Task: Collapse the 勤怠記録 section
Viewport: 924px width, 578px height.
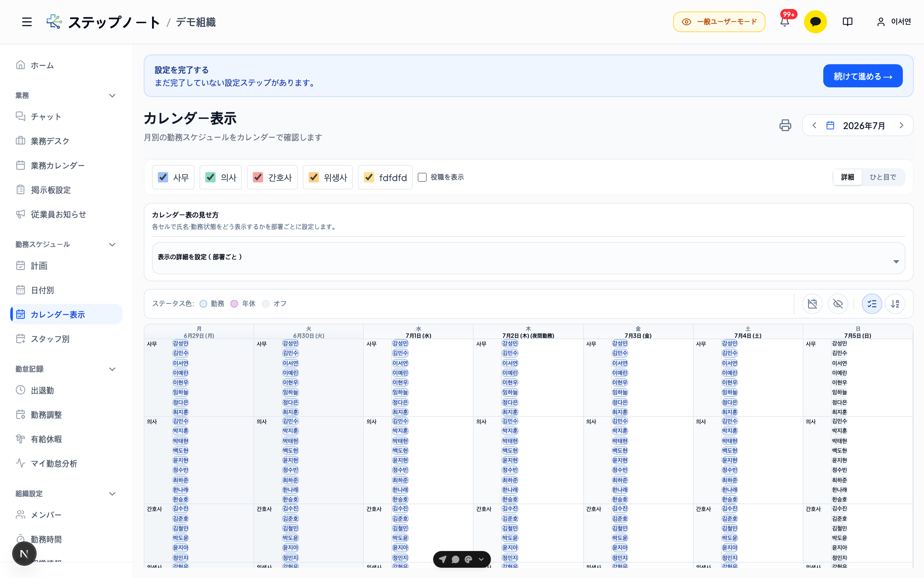Action: [112, 369]
